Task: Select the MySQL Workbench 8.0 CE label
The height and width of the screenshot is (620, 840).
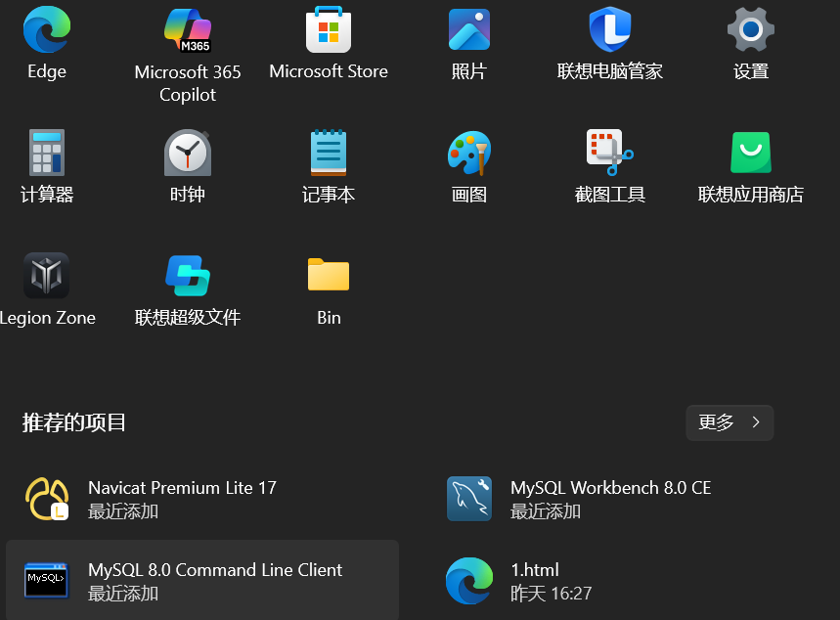Action: pos(611,488)
